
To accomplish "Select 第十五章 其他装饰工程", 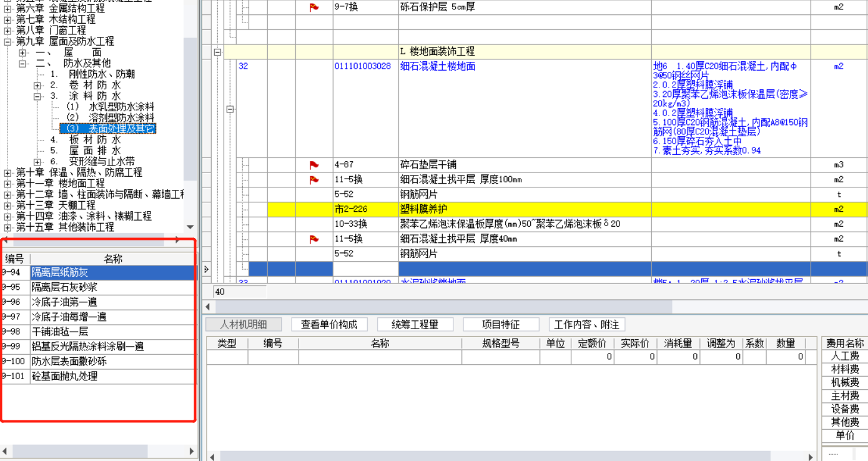I will click(65, 227).
